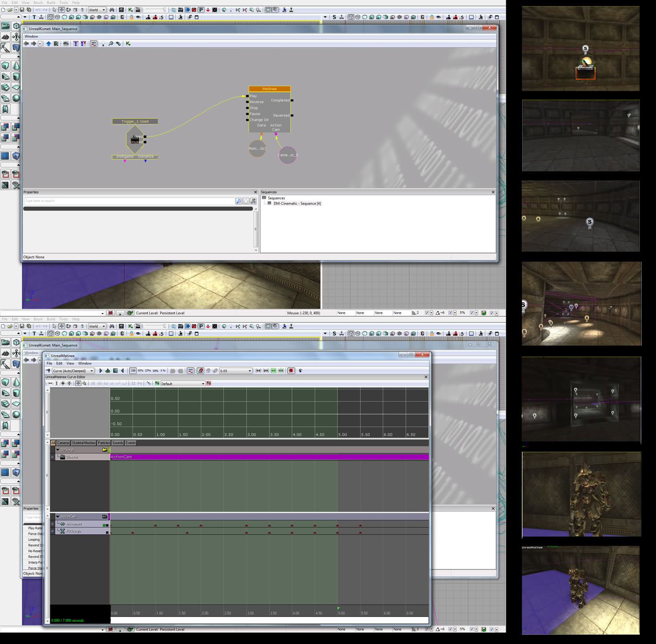Open the Curve (Auto/Clamped) interpolation dropdown
656x644 pixels.
click(x=73, y=370)
